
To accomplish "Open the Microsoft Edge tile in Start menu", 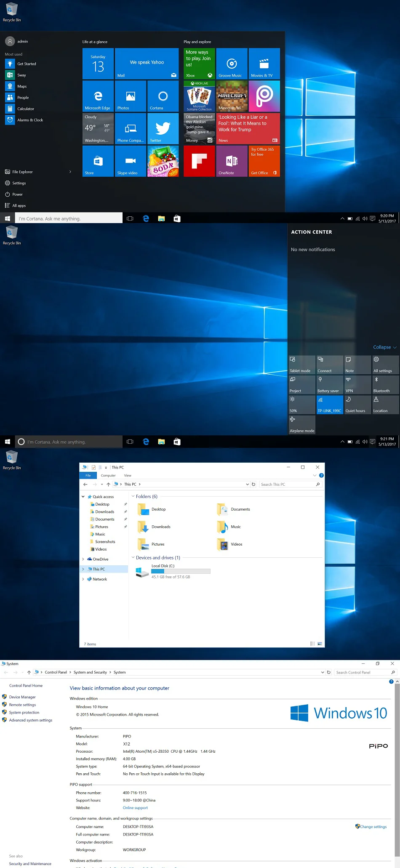I will (x=98, y=96).
